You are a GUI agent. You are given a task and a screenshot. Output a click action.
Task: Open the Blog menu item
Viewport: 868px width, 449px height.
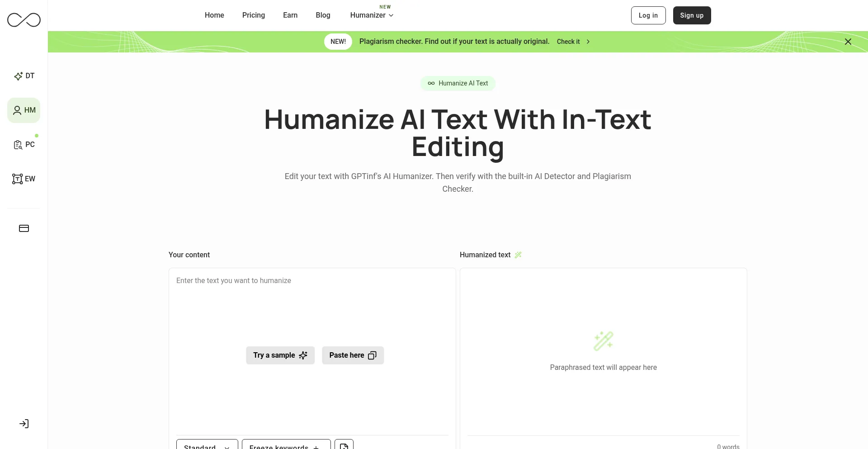[323, 15]
